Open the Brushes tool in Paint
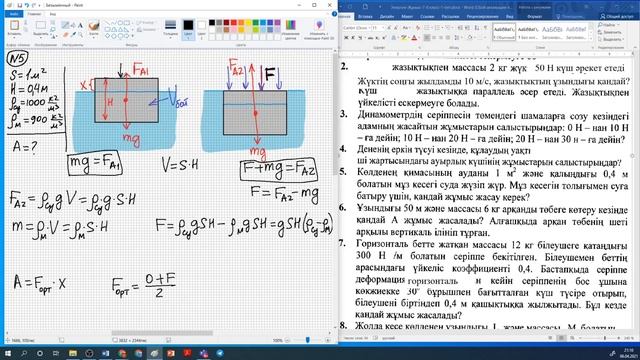640x360 pixels. click(x=94, y=29)
